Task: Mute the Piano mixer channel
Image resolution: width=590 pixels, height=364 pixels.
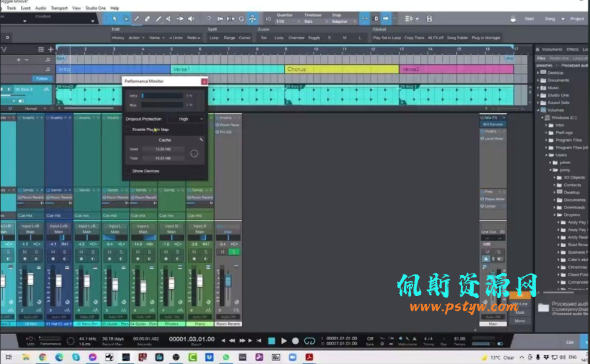Action: (x=194, y=252)
